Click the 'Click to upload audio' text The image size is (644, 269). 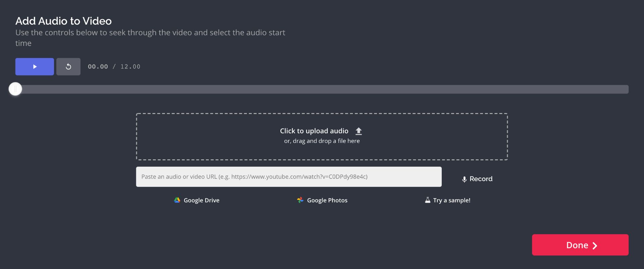coord(314,131)
